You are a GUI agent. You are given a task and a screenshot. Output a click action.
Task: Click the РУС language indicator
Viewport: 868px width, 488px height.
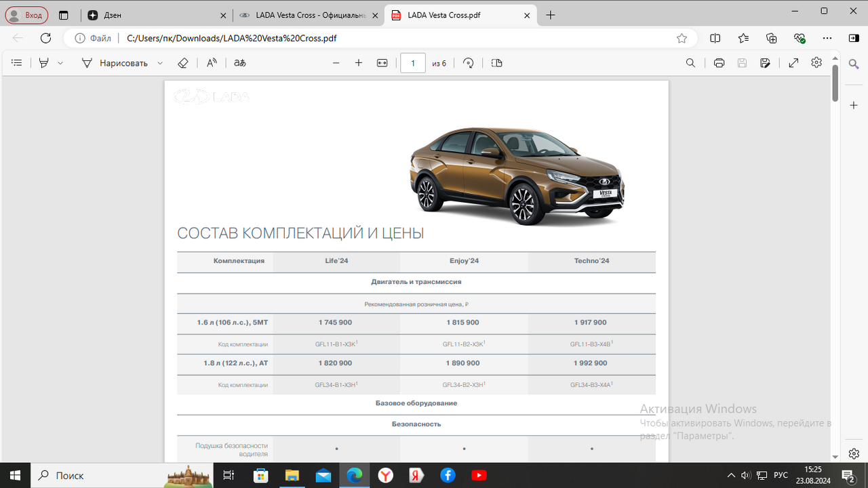[781, 476]
